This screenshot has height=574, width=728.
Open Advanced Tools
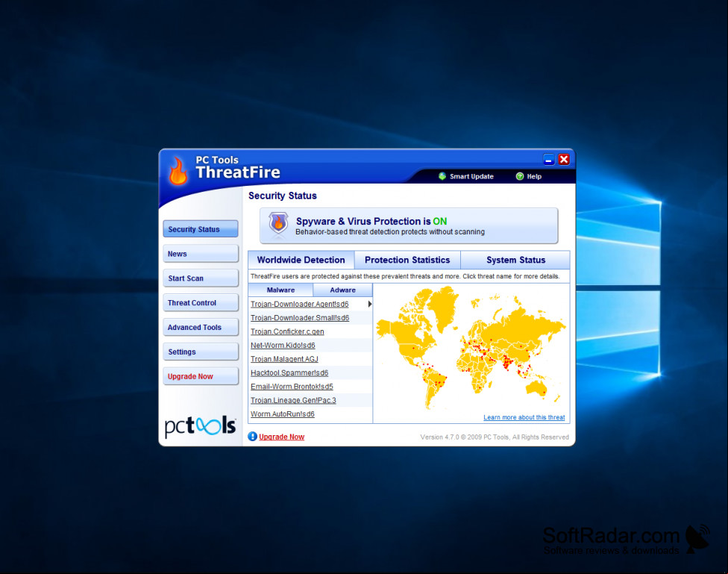pyautogui.click(x=201, y=327)
